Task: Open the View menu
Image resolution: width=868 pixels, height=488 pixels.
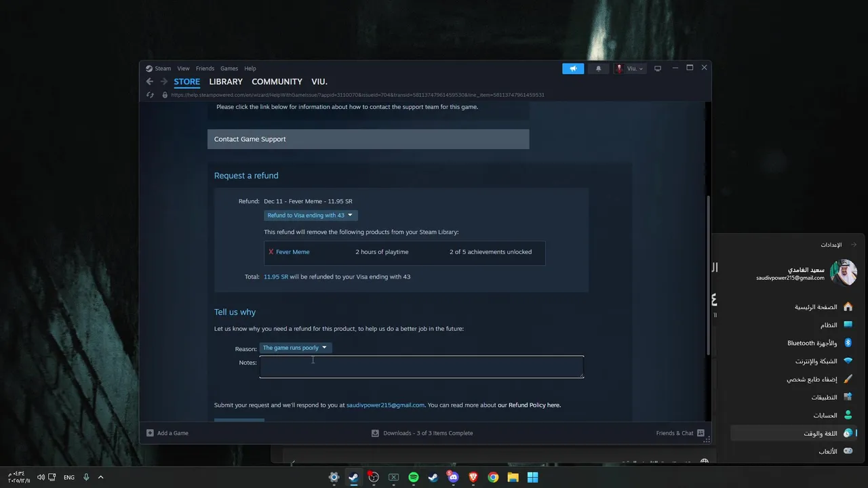Action: [183, 68]
